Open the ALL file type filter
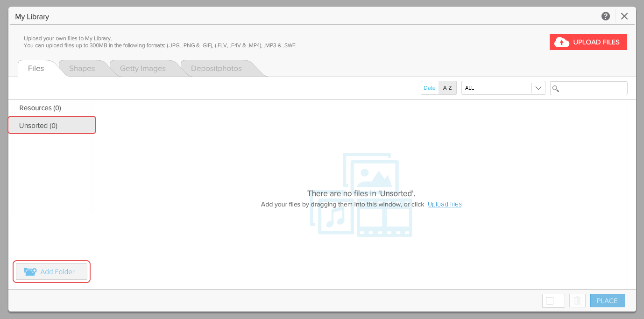The width and height of the screenshot is (644, 319). tap(496, 88)
